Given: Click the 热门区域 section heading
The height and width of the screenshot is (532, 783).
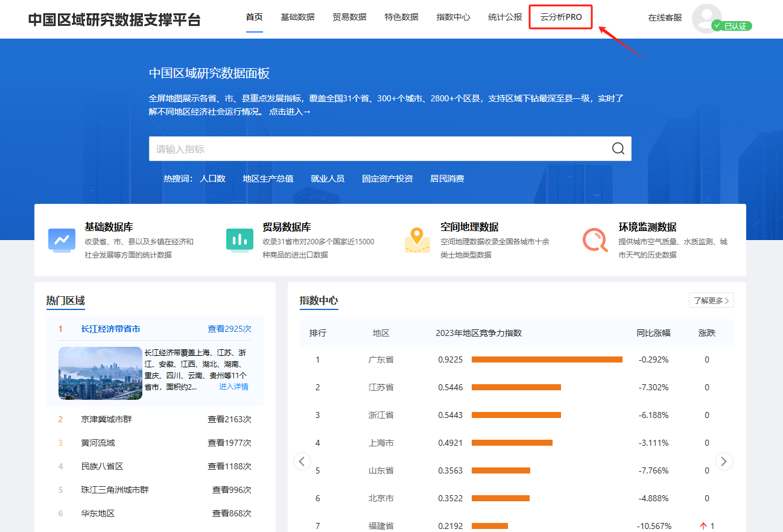Looking at the screenshot, I should tap(66, 300).
